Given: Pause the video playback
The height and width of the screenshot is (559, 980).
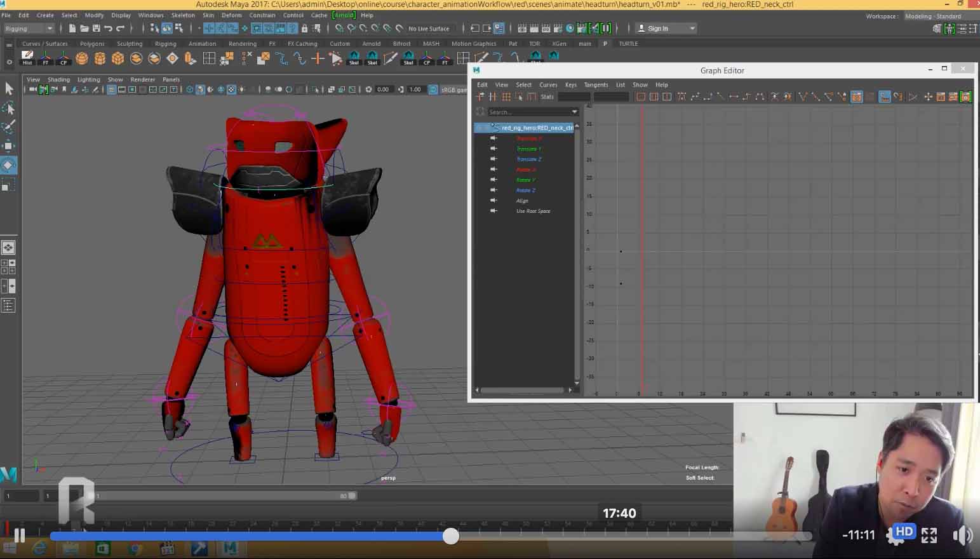Looking at the screenshot, I should pyautogui.click(x=20, y=536).
